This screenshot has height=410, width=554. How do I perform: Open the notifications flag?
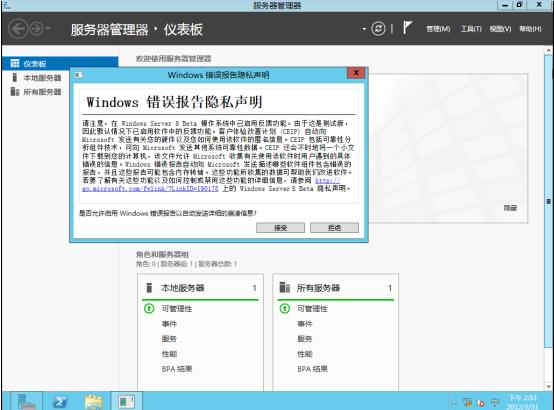coord(407,27)
